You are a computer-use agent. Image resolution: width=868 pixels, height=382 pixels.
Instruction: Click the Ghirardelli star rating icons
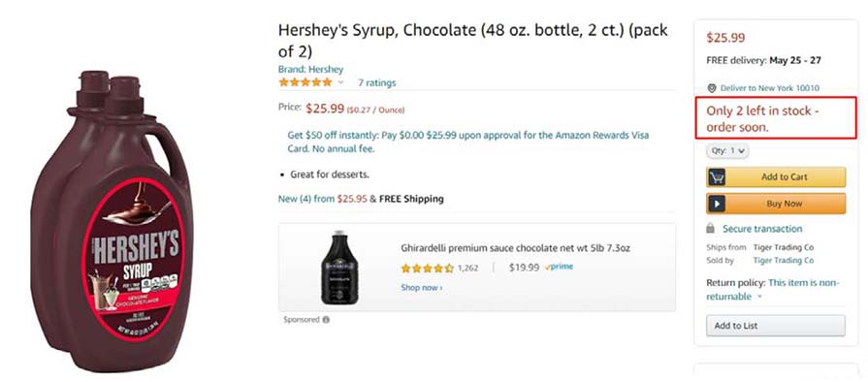coord(427,269)
